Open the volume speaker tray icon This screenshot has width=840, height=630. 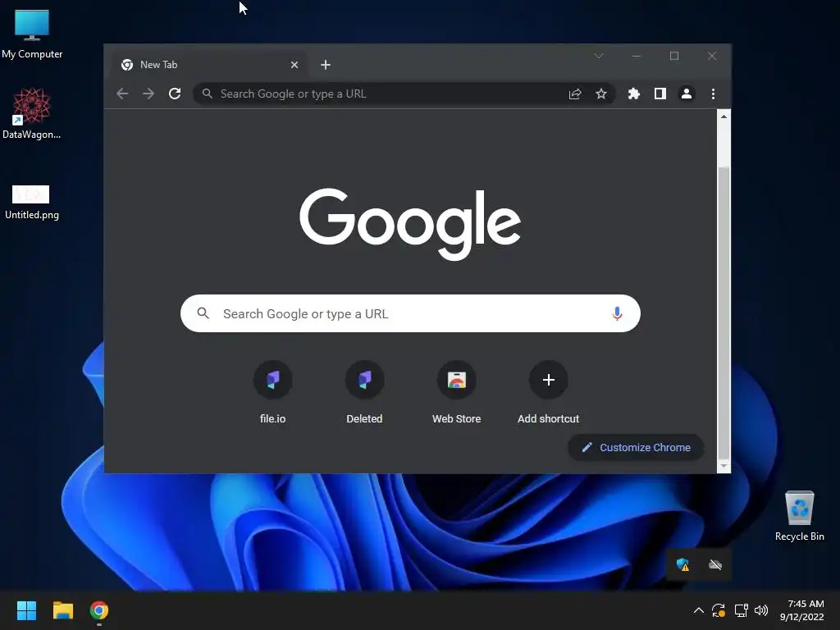pos(760,610)
